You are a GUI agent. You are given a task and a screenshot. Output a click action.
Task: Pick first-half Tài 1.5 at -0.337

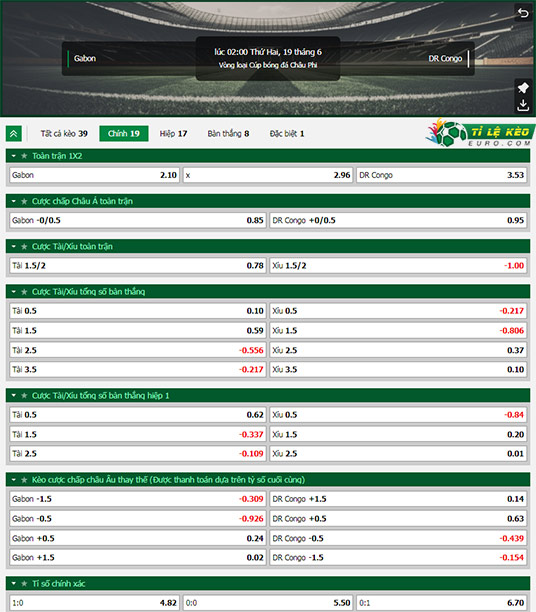(x=138, y=434)
